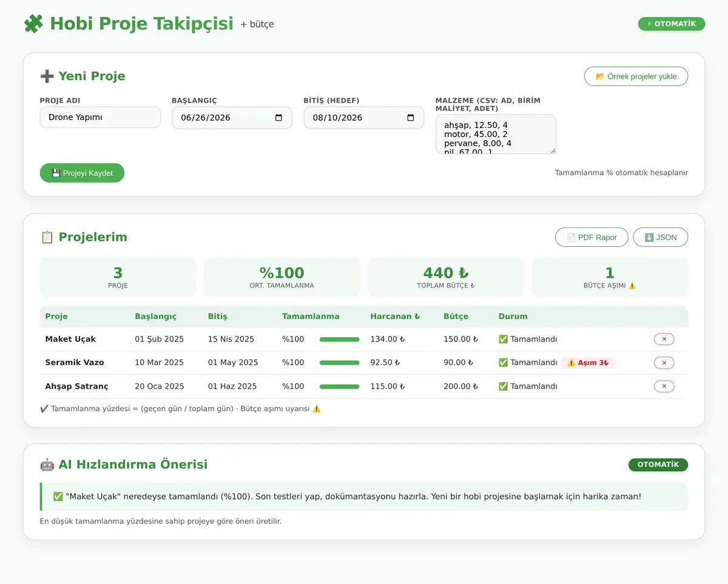
Task: Delete the Seramik Vazo project row
Action: coord(664,363)
